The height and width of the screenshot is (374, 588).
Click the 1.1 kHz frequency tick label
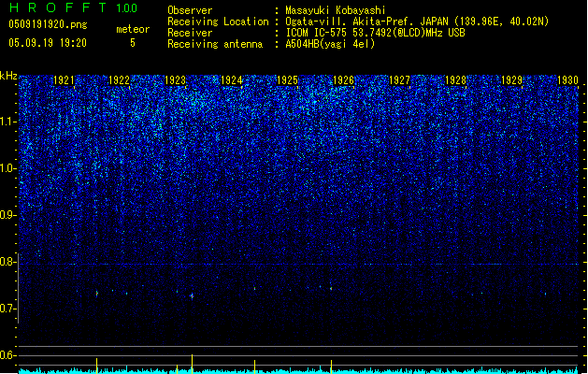click(8, 122)
